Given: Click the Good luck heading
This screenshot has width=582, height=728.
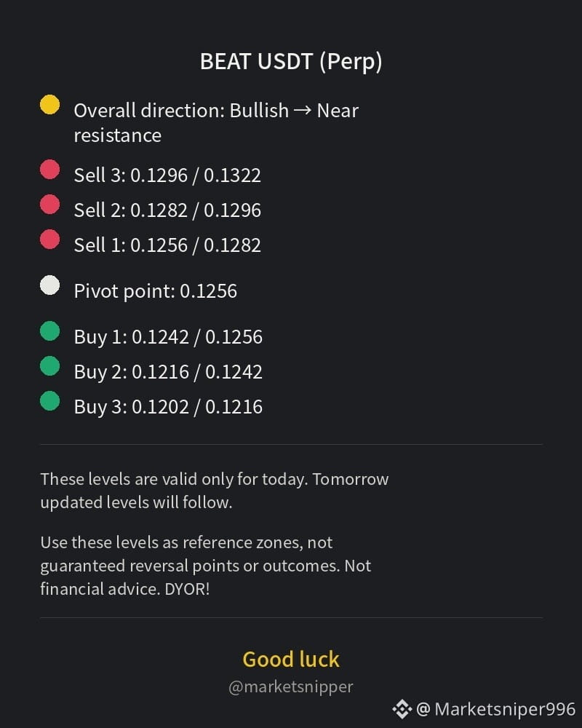Looking at the screenshot, I should pos(291,660).
